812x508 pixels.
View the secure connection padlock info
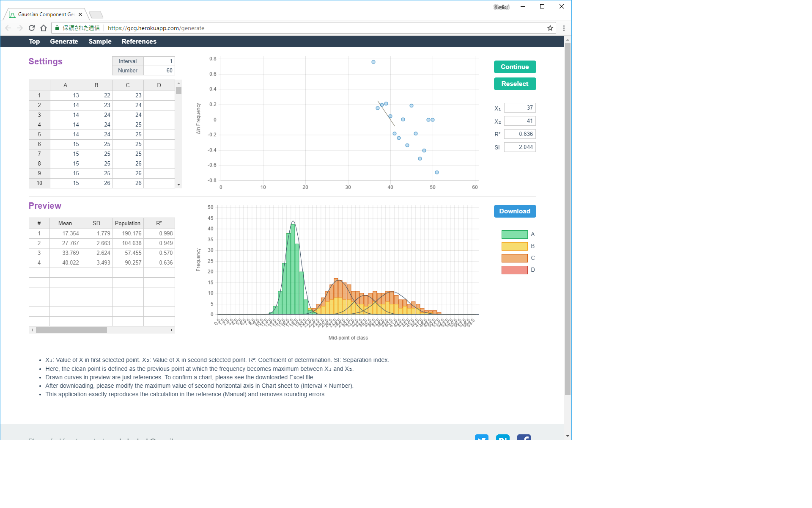click(57, 28)
